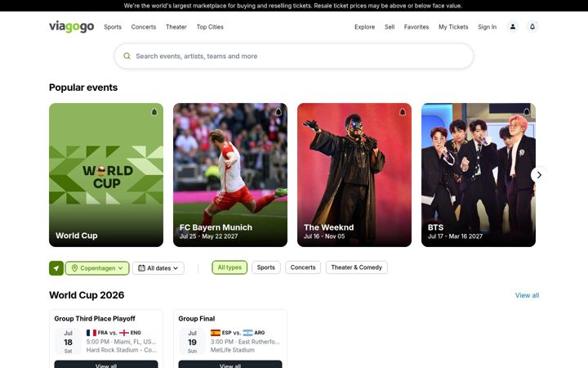Click the Sign In link
The height and width of the screenshot is (368, 588).
487,27
